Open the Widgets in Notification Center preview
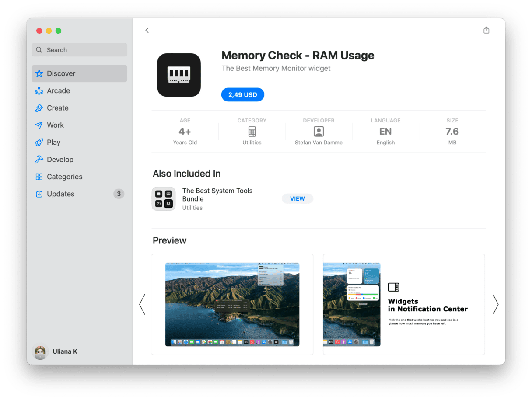This screenshot has height=400, width=532. click(404, 304)
